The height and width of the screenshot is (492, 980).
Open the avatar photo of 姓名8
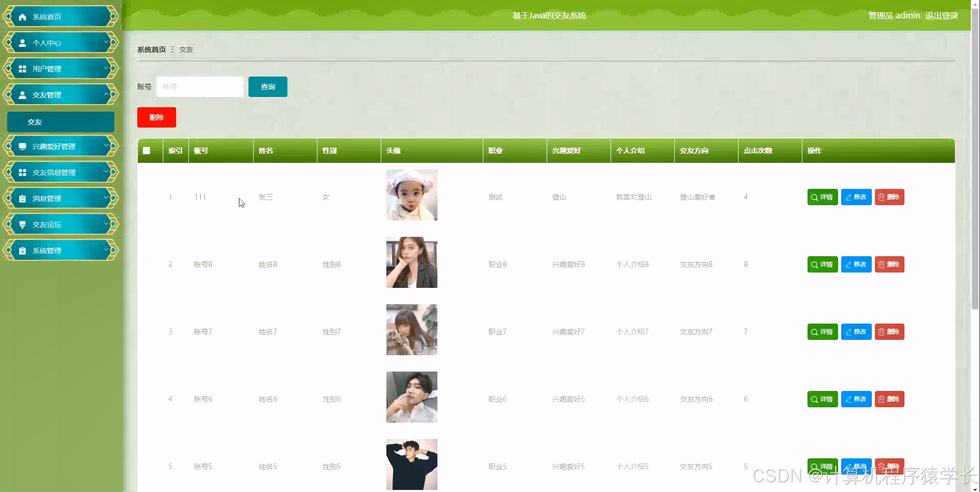(x=412, y=262)
